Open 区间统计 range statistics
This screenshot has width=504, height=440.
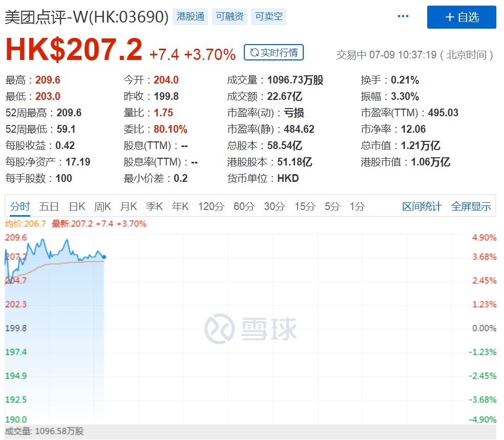tap(422, 206)
